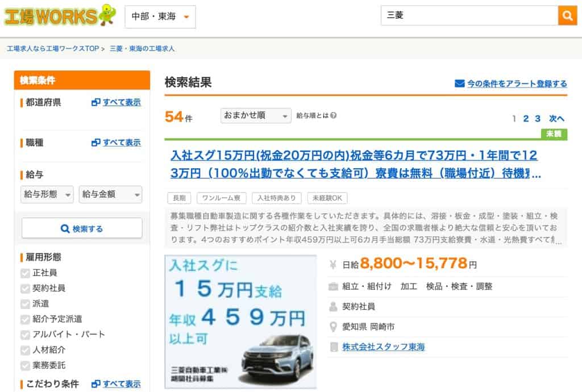Check the アルバイト・パート checkbox

[25, 335]
